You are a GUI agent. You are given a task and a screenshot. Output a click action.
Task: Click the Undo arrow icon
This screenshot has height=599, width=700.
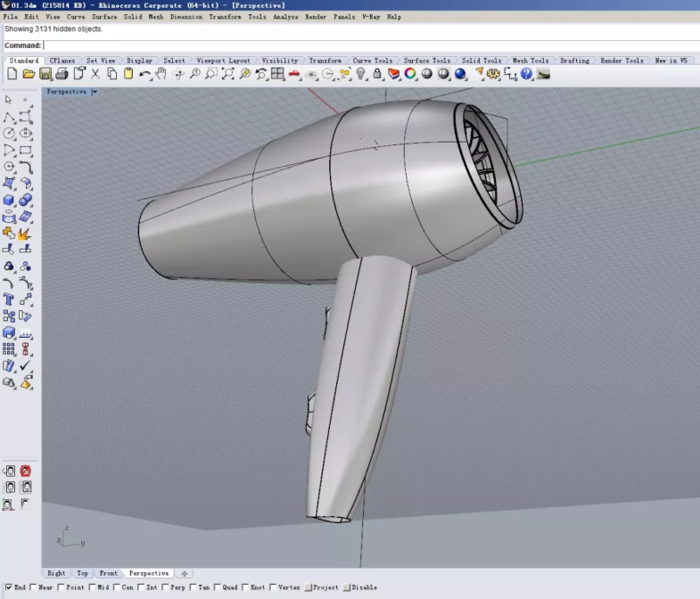tap(144, 74)
